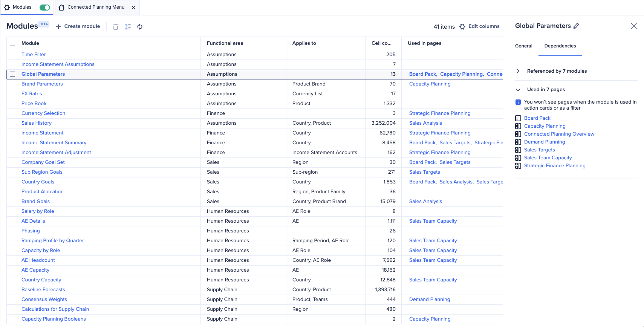Screen dimensions: 644x327
Task: Tick the Global Parameters row checkbox
Action: [x=12, y=74]
